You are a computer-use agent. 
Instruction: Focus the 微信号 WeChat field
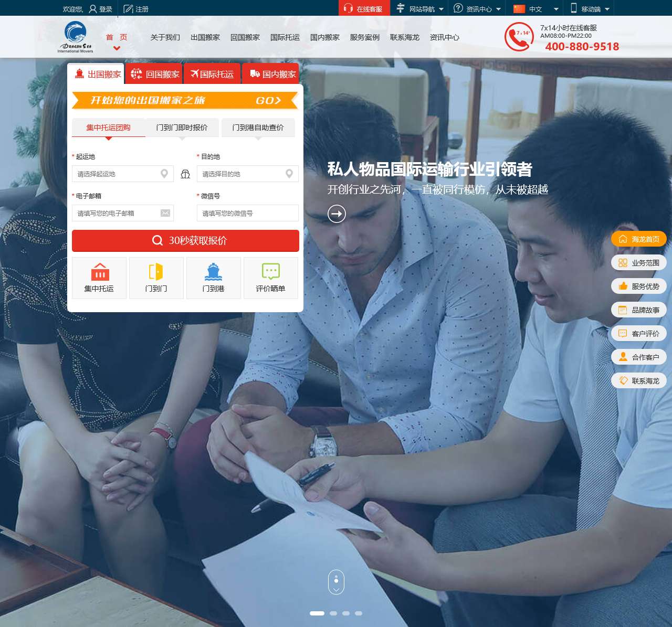click(x=248, y=213)
